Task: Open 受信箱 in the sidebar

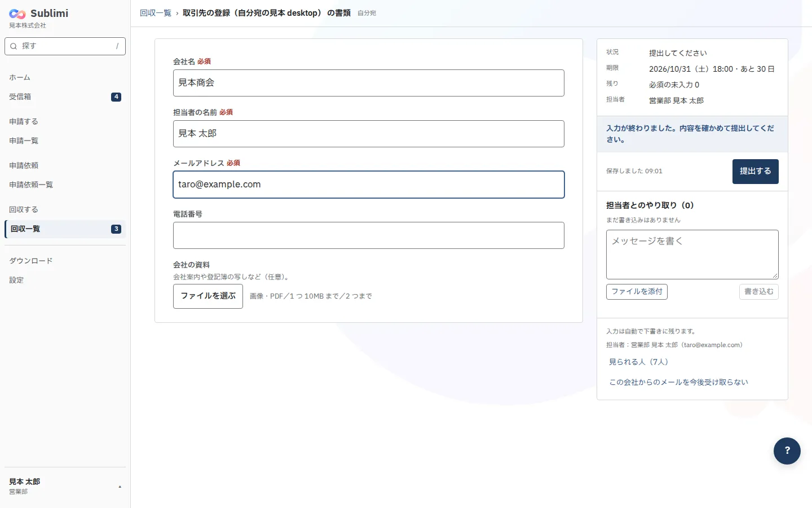Action: click(65, 97)
